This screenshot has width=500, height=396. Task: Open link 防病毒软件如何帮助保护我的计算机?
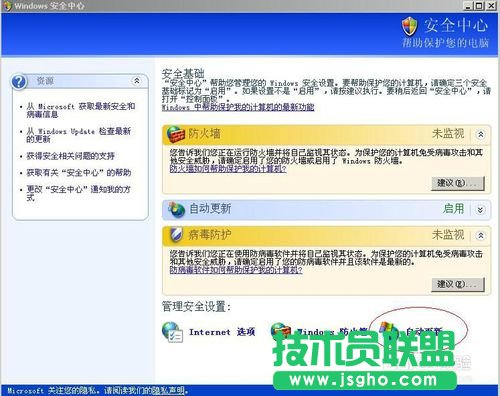(236, 270)
